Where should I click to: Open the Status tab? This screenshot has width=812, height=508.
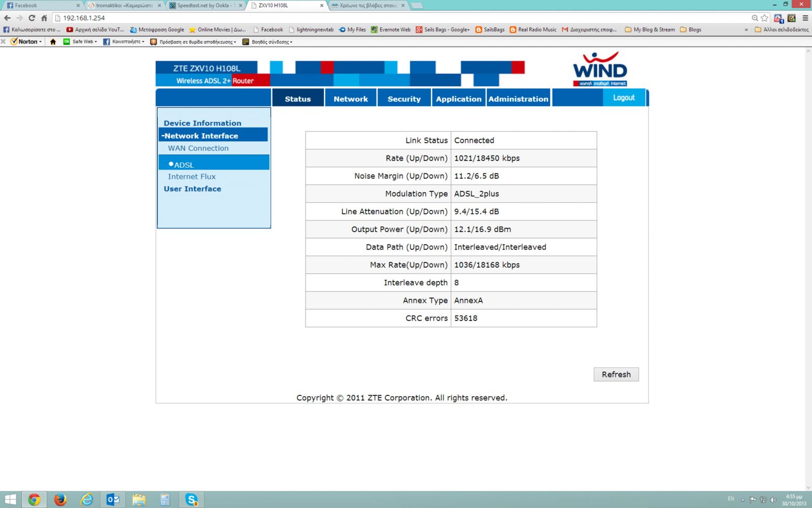click(298, 99)
